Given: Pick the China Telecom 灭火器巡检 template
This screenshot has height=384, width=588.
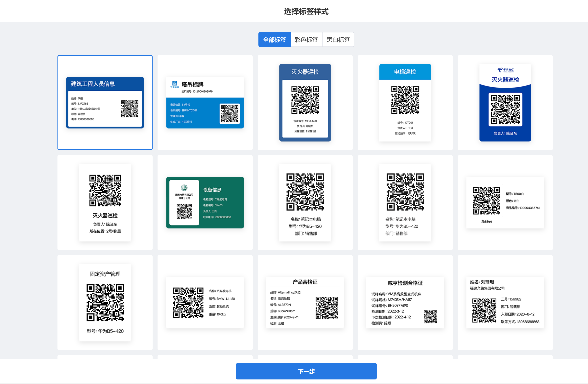Looking at the screenshot, I should click(x=505, y=103).
